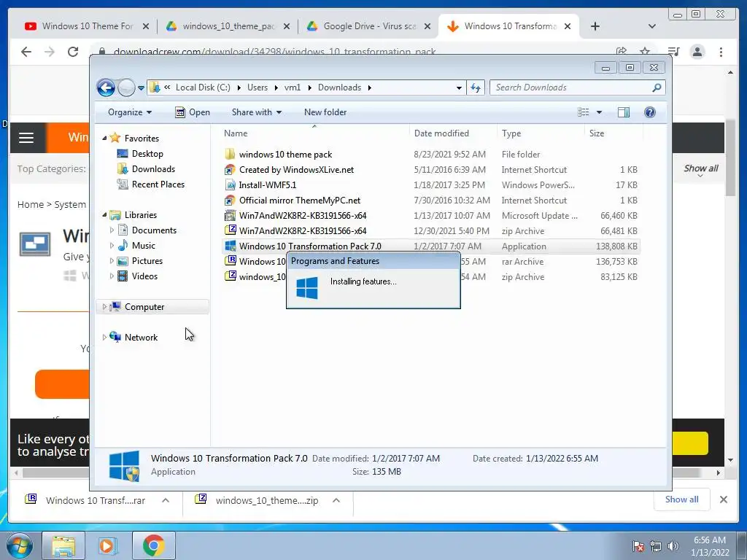Image resolution: width=747 pixels, height=560 pixels.
Task: Collapse the Libraries tree group
Action: point(104,215)
